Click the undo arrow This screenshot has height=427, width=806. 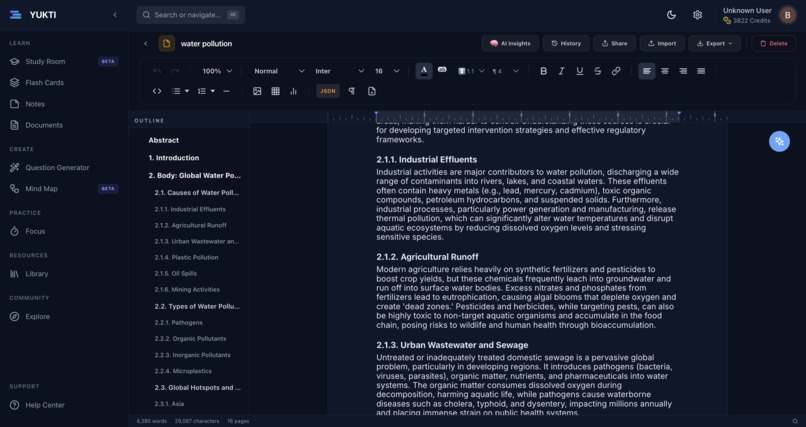(x=157, y=71)
